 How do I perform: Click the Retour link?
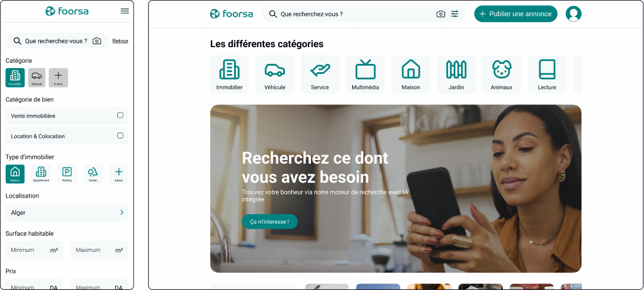pos(120,41)
